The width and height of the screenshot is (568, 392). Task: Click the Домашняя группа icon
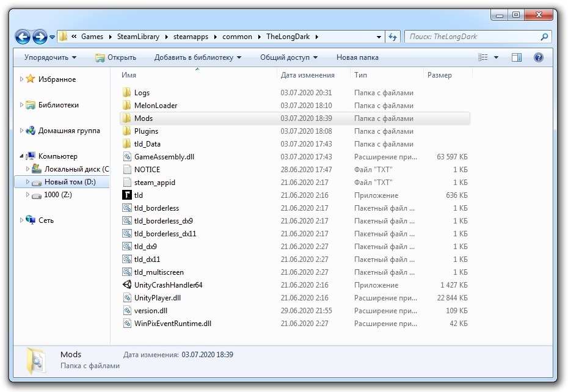[x=31, y=131]
